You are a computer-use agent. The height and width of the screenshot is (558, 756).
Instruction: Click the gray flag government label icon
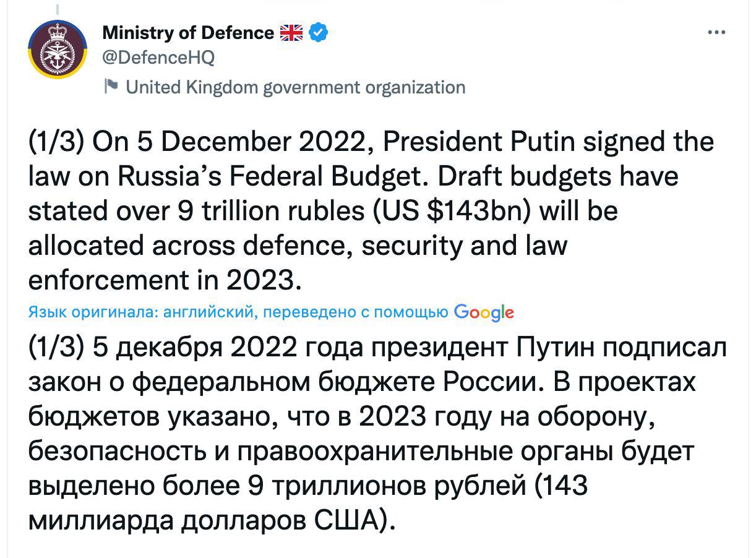pyautogui.click(x=111, y=86)
